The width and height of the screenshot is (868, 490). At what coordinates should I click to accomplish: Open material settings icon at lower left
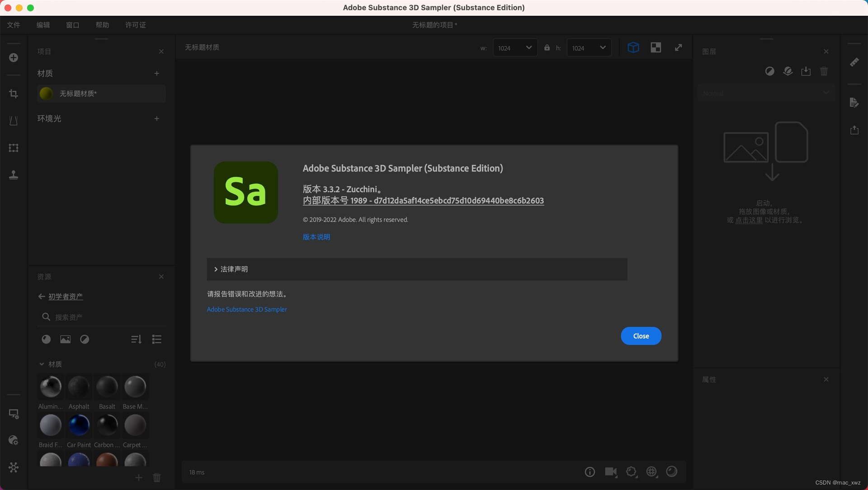click(x=14, y=440)
